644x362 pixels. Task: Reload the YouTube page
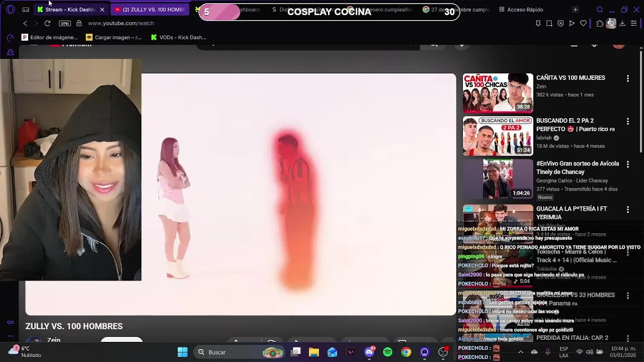point(47,23)
